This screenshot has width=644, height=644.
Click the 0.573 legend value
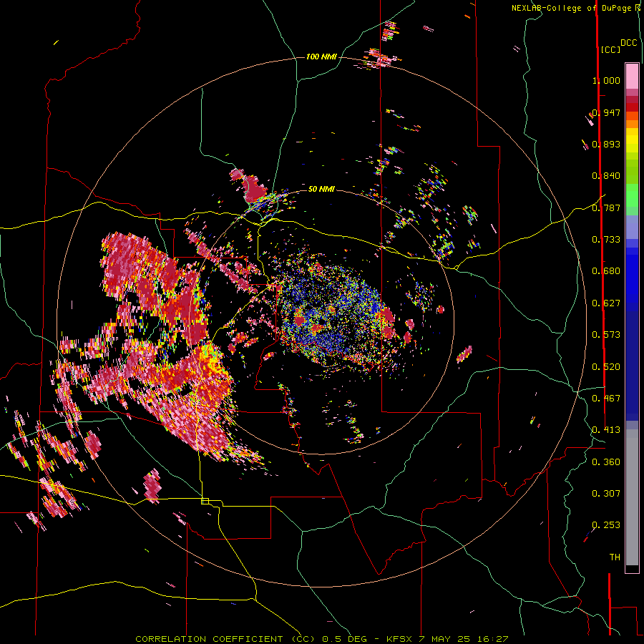[x=606, y=335]
